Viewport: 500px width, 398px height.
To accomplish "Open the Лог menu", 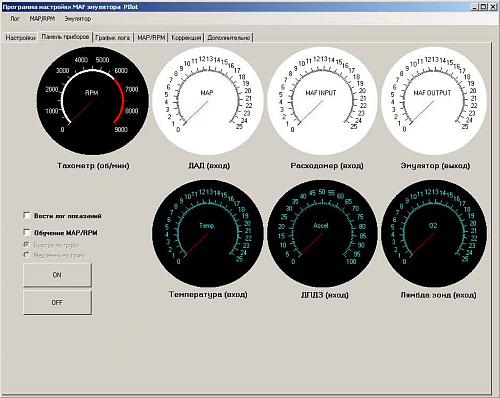I will (15, 19).
